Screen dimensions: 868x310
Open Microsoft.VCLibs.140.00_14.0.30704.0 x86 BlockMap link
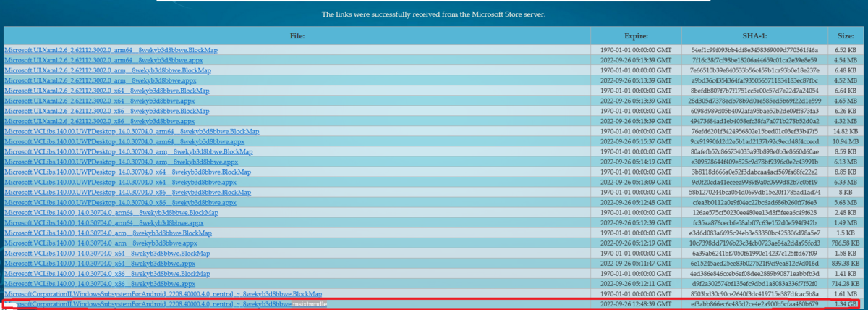pos(109,274)
